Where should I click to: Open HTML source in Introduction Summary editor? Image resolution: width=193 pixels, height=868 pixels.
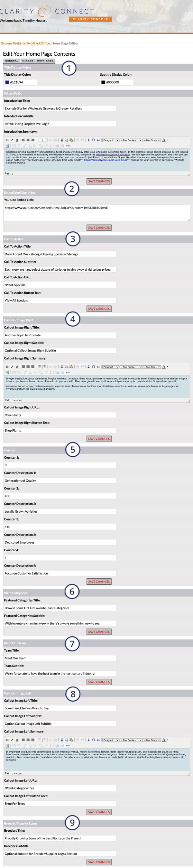pyautogui.click(x=68, y=146)
